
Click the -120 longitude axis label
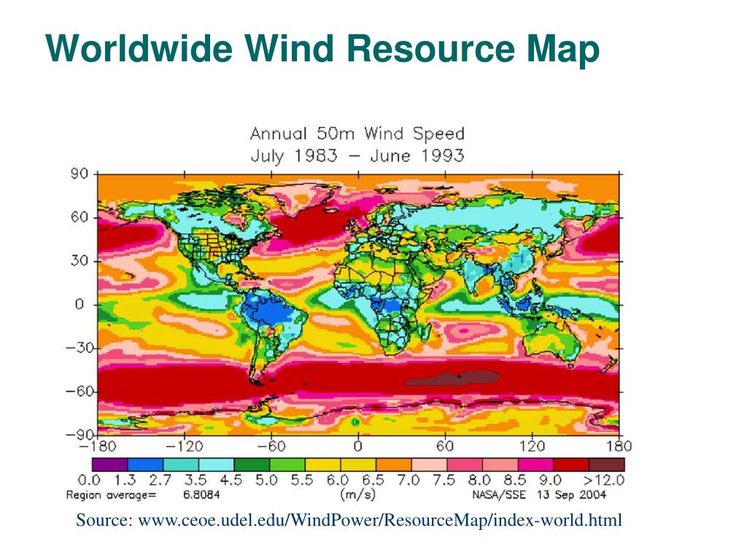coord(185,446)
